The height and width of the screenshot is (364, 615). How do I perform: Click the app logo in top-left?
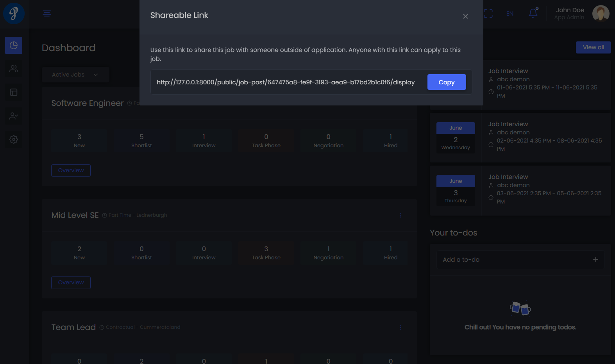tap(14, 14)
